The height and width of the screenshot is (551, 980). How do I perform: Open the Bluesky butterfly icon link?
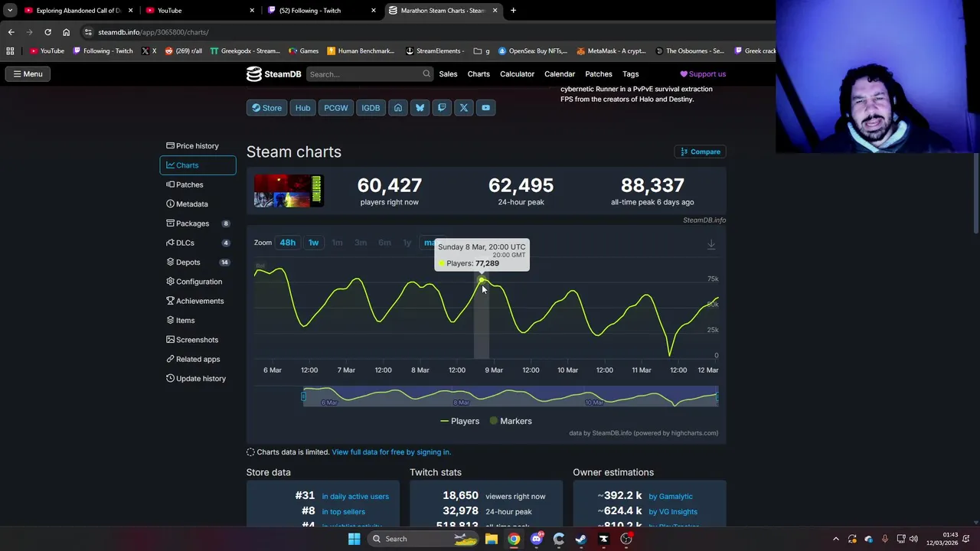click(x=420, y=108)
